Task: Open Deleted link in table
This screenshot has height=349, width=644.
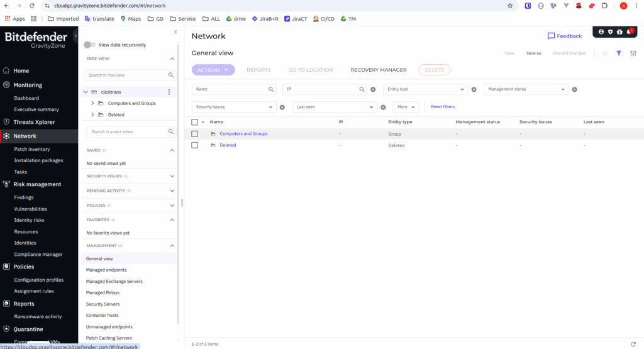Action: point(228,145)
